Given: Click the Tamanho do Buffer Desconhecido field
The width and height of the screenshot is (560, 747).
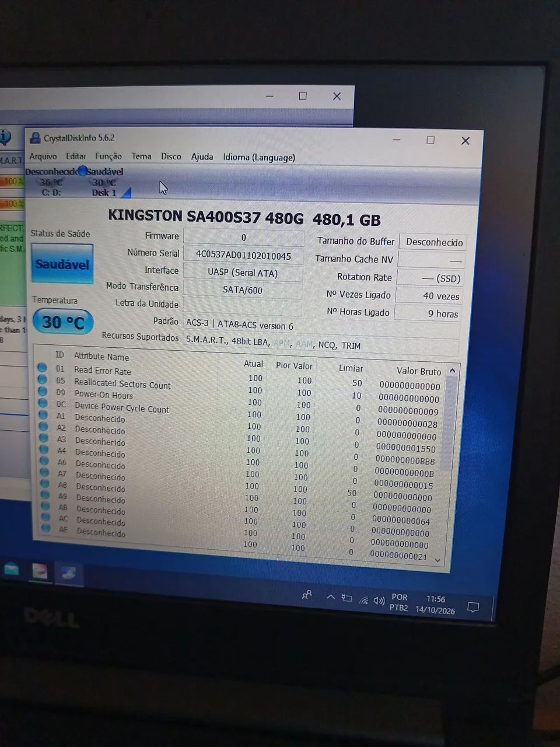Looking at the screenshot, I should (433, 242).
